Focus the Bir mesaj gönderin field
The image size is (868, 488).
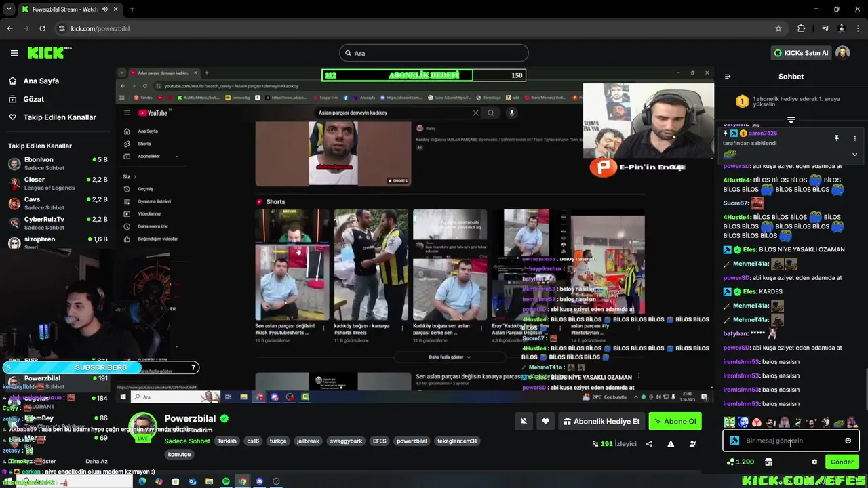click(791, 441)
